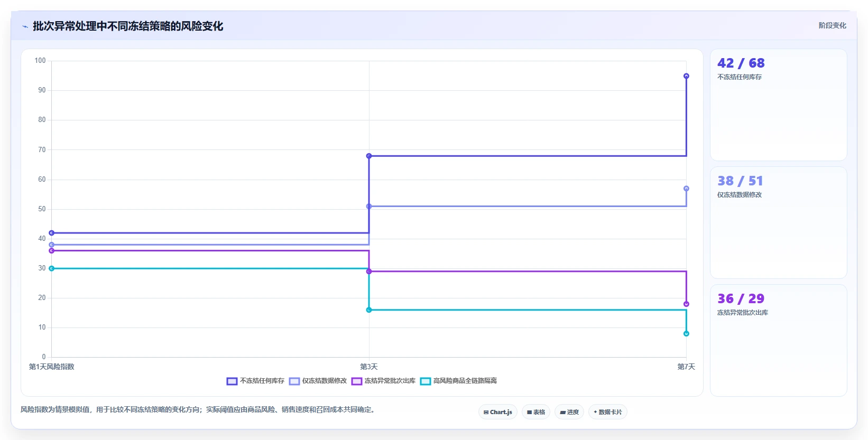Click the day-1 point at 38 on light blue line
This screenshot has width=868, height=440.
[51, 245]
